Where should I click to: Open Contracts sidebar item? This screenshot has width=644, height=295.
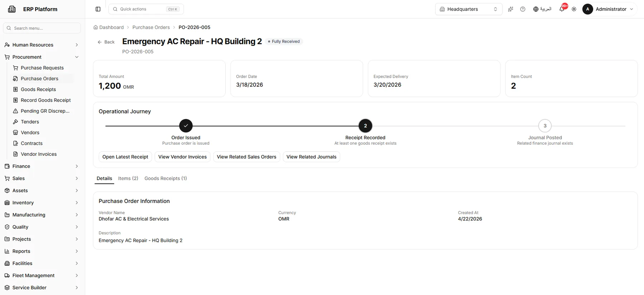coord(42,143)
